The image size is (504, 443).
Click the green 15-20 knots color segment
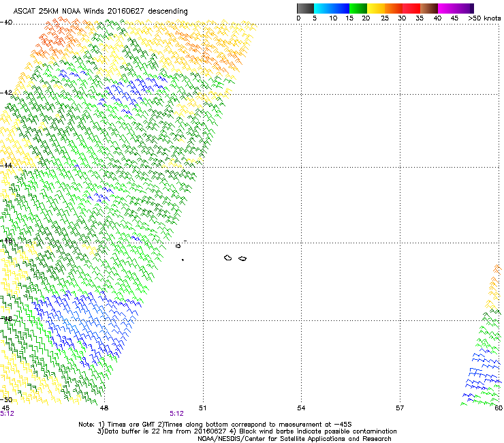pos(358,8)
